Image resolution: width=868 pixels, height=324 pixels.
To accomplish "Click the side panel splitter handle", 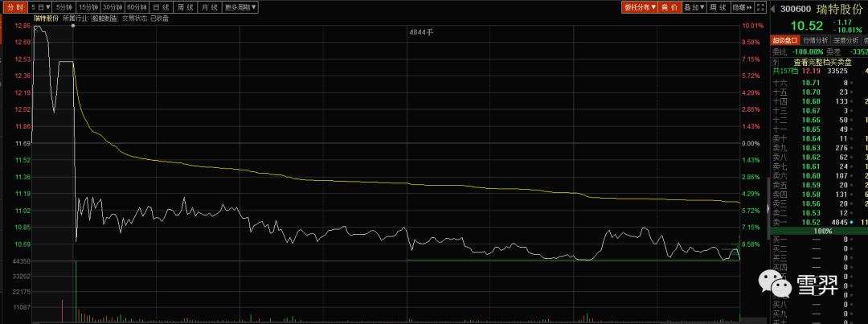I will coord(768,207).
